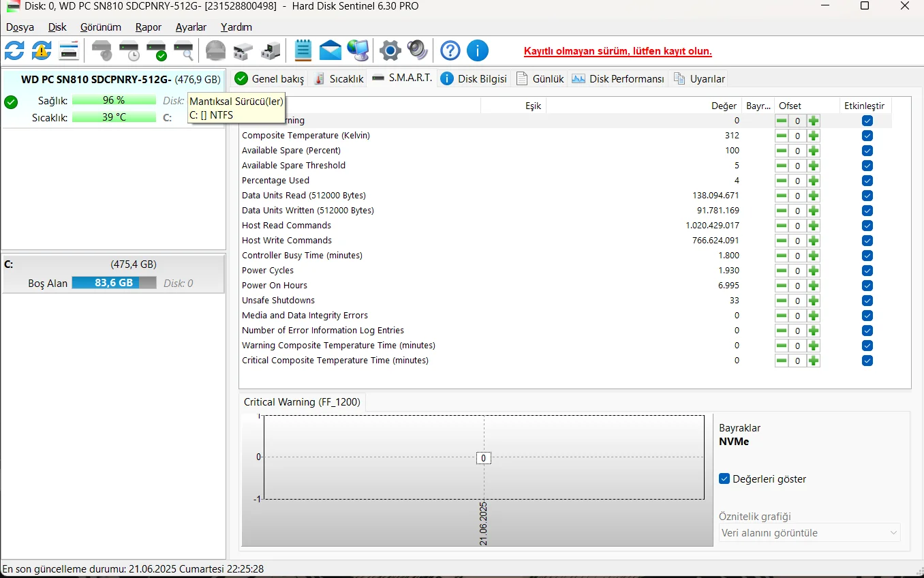The height and width of the screenshot is (578, 924).
Task: Click the drive with green light toolbar icon
Action: [271, 50]
